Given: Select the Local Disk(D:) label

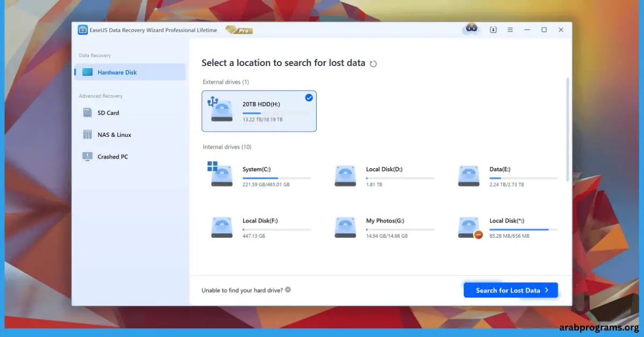Looking at the screenshot, I should click(x=384, y=169).
